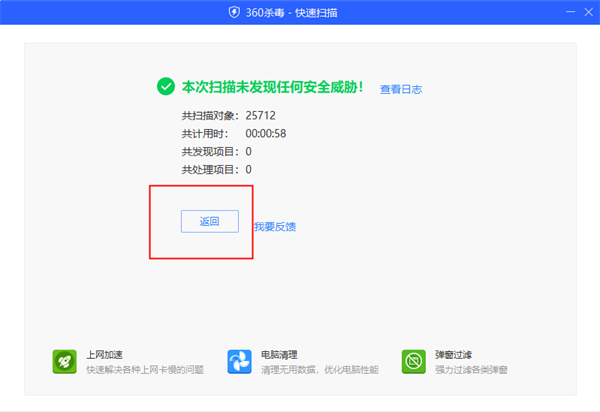The height and width of the screenshot is (412, 600).
Task: Select the 电脑清理 title text
Action: (279, 354)
